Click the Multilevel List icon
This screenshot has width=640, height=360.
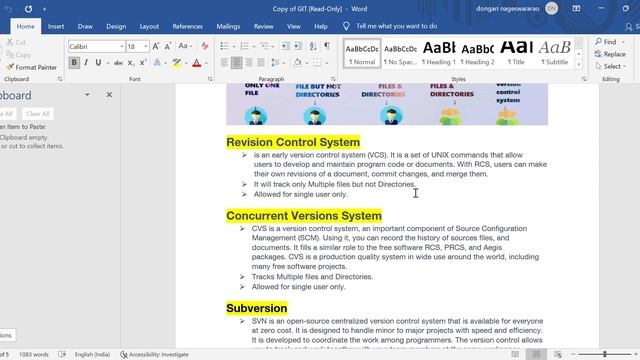tap(264, 46)
